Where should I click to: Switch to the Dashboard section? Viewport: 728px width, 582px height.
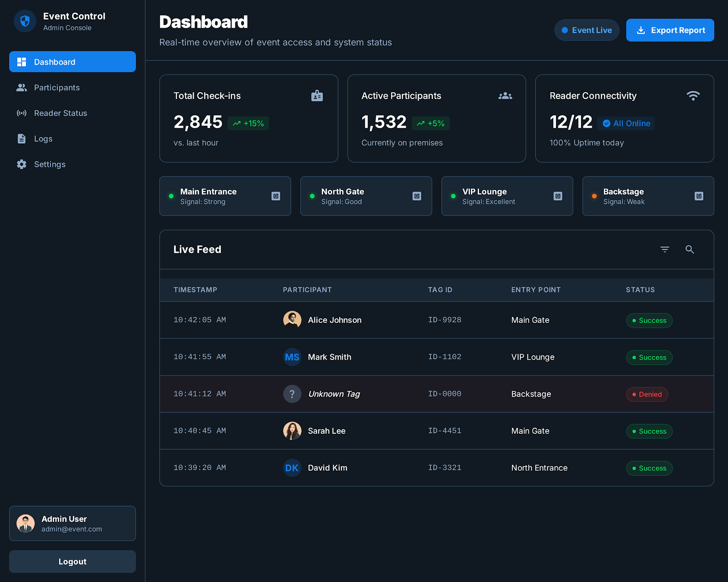click(x=54, y=62)
